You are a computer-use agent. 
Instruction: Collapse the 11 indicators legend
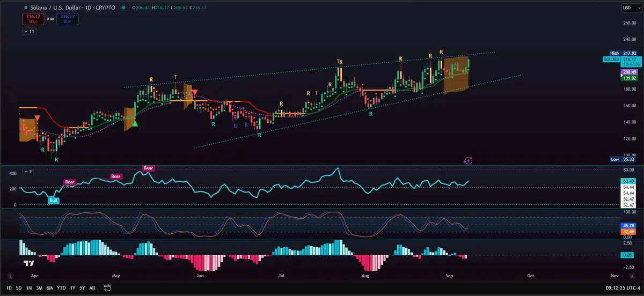coord(29,32)
